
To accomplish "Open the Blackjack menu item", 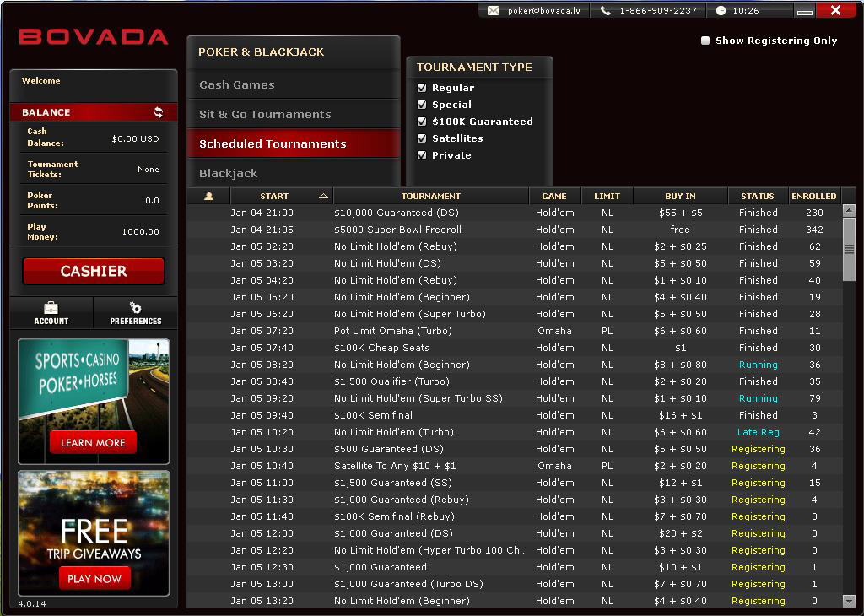I will pos(293,173).
